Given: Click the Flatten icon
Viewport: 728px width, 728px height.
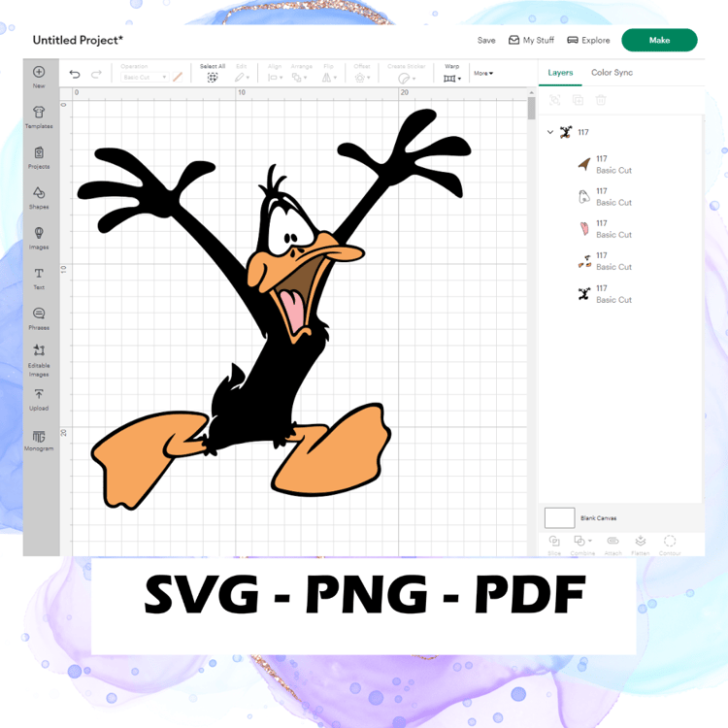Looking at the screenshot, I should (x=641, y=541).
